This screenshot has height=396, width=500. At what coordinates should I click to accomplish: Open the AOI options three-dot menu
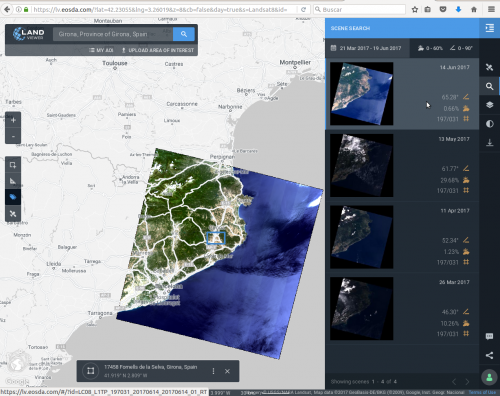coord(213,371)
